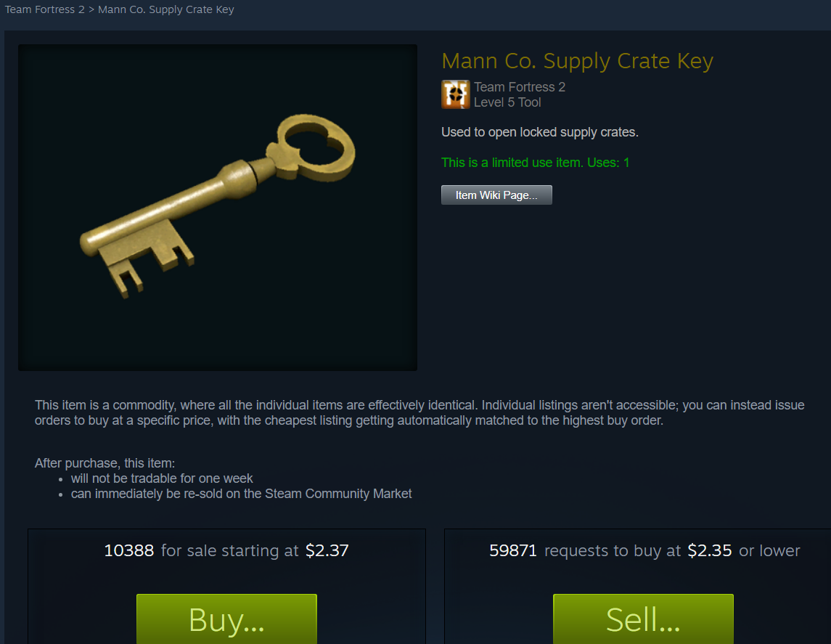This screenshot has height=644, width=831.
Task: Click the green Sell button
Action: click(643, 619)
